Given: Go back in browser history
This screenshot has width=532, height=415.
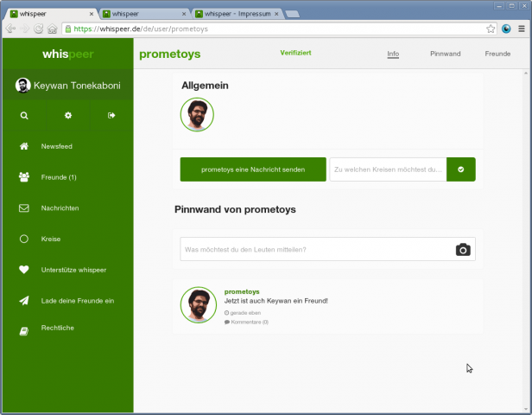Looking at the screenshot, I should [10, 29].
